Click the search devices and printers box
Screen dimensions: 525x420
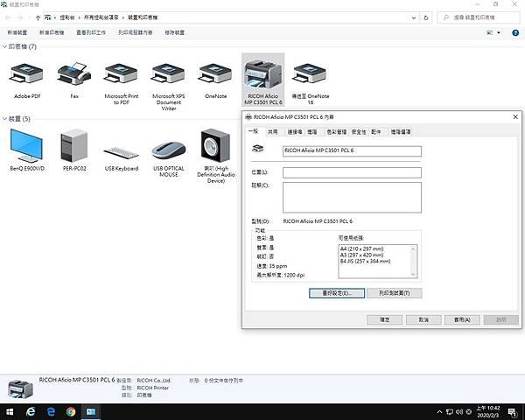(x=479, y=17)
